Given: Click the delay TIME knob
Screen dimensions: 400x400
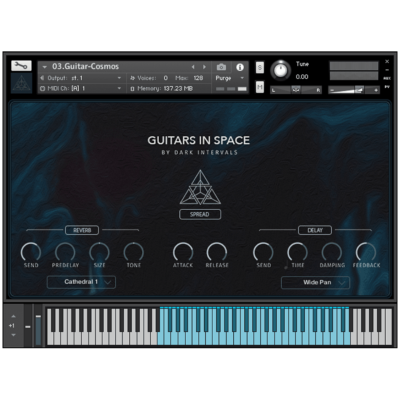Looking at the screenshot, I should pyautogui.click(x=297, y=252).
